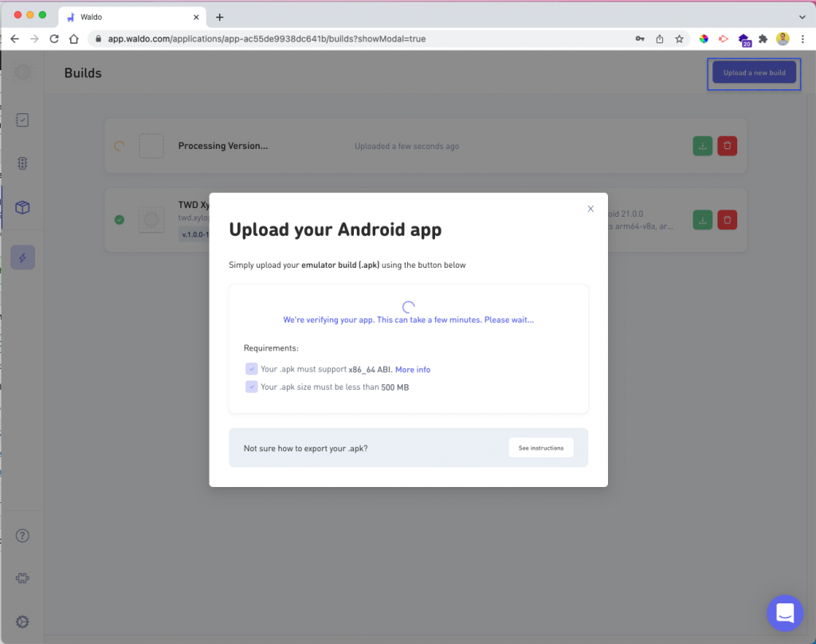The image size is (816, 644).
Task: Open the Builds cube icon in sidebar
Action: [x=23, y=207]
